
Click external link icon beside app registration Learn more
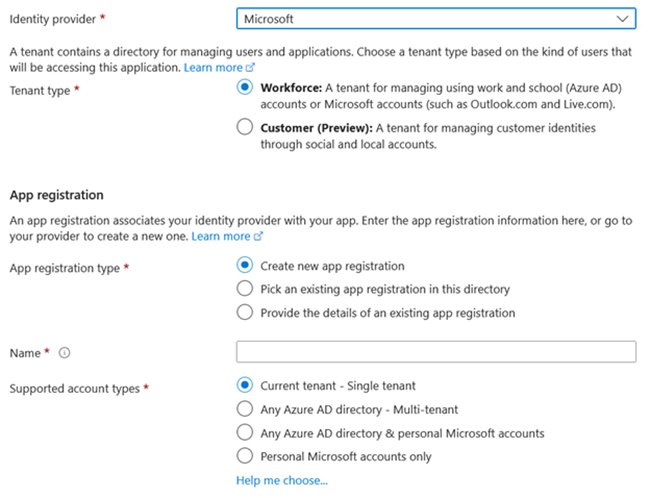click(x=258, y=237)
